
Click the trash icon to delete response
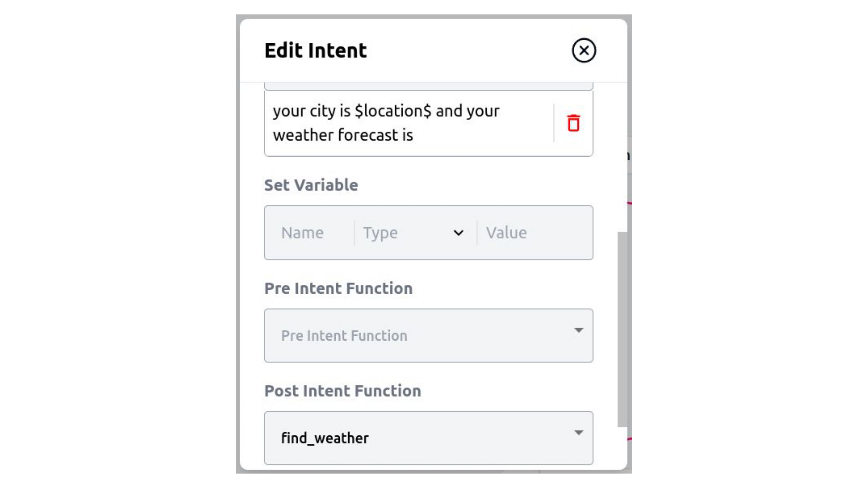(572, 122)
